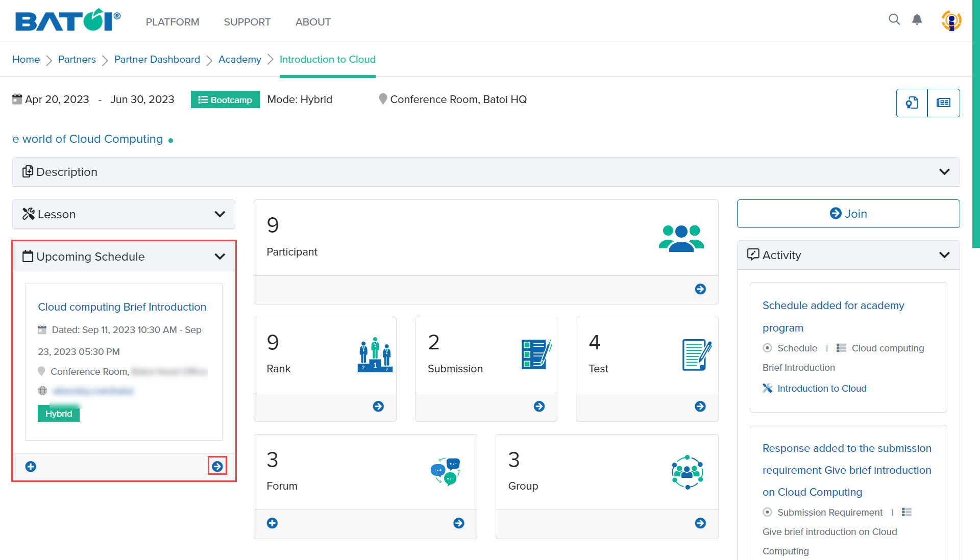Expand the Description section dropdown
980x560 pixels.
(945, 171)
